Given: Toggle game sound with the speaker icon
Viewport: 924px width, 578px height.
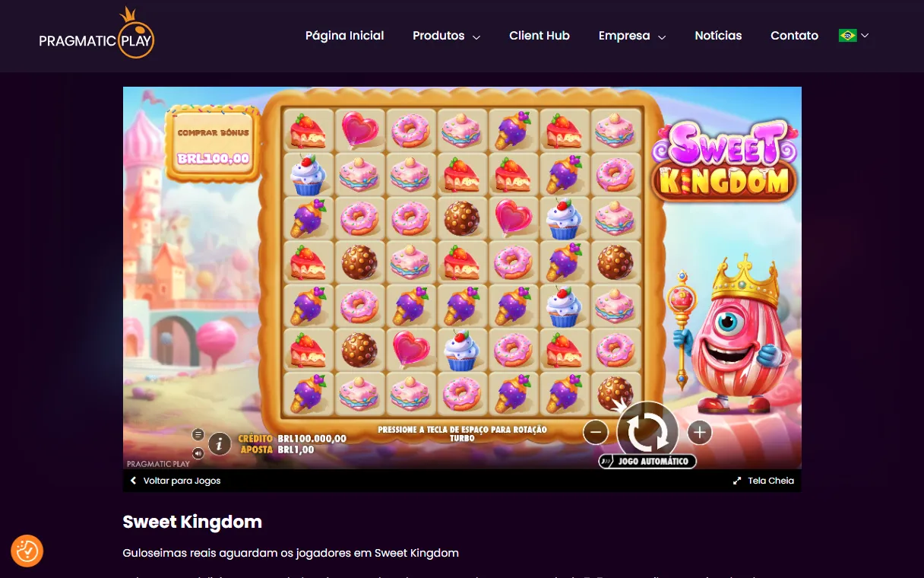Looking at the screenshot, I should pos(198,453).
